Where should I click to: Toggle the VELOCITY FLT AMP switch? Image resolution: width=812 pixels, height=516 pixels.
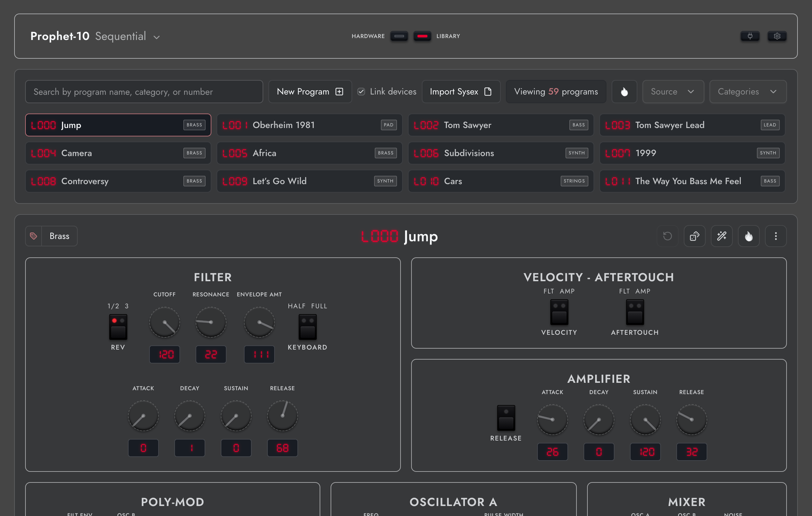pos(559,312)
